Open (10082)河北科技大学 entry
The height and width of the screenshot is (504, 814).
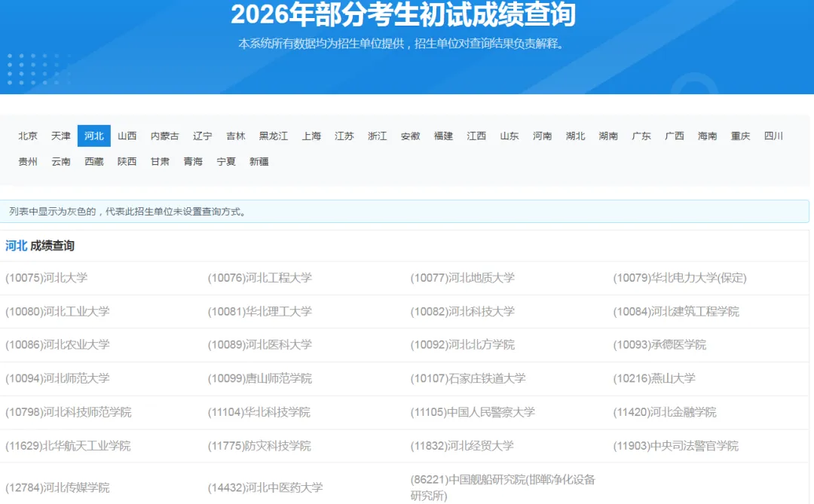(x=463, y=311)
